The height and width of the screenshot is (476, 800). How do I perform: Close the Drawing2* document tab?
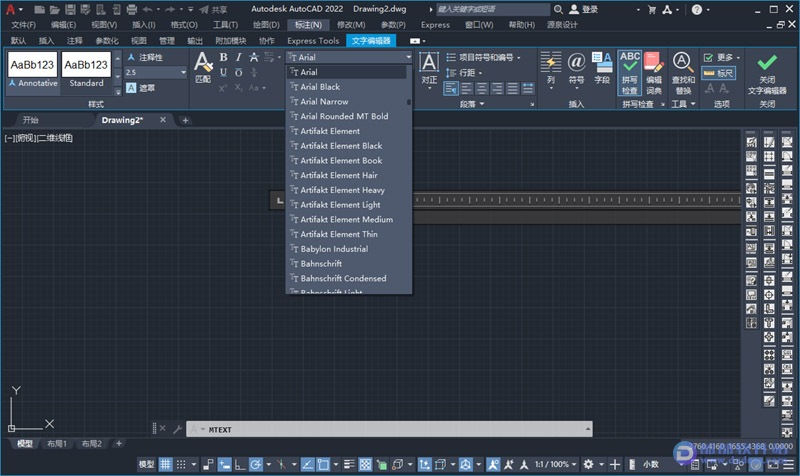click(x=163, y=120)
